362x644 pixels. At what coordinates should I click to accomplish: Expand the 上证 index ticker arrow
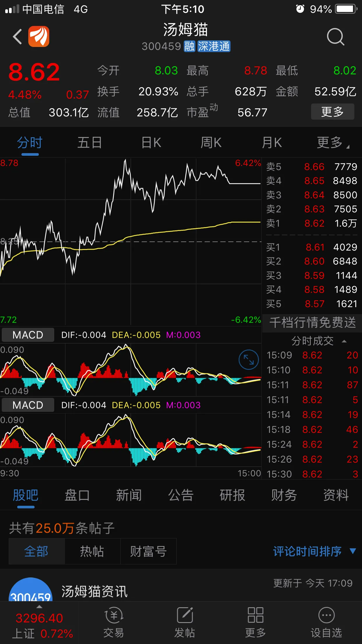pos(39,607)
